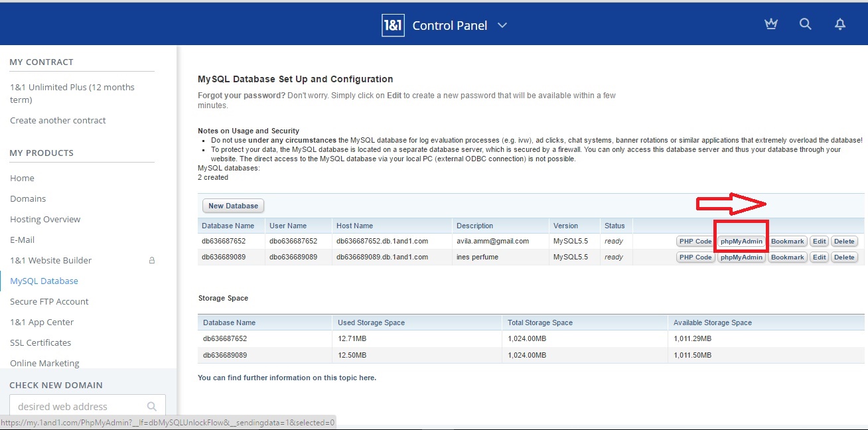Select Domains from the sidebar
Image resolution: width=868 pixels, height=430 pixels.
point(28,199)
